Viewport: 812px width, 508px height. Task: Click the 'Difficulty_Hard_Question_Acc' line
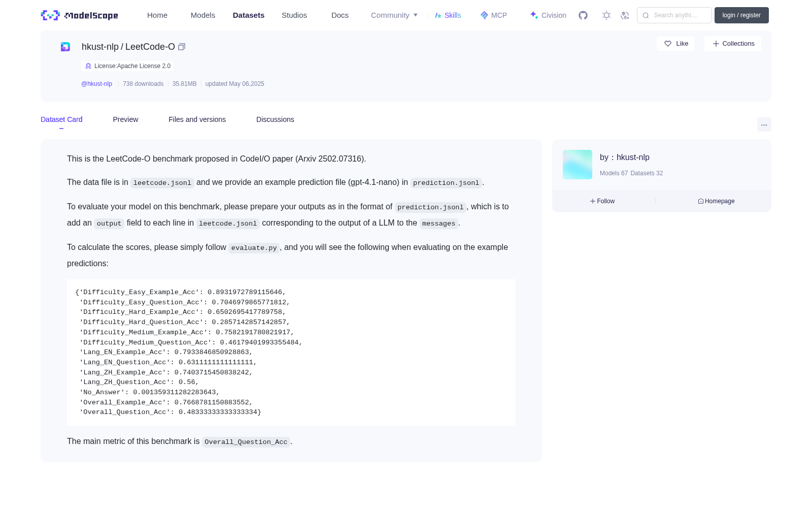point(185,322)
